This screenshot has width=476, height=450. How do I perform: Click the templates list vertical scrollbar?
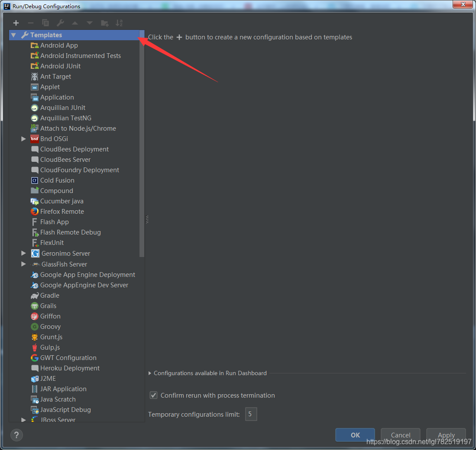tap(142, 144)
